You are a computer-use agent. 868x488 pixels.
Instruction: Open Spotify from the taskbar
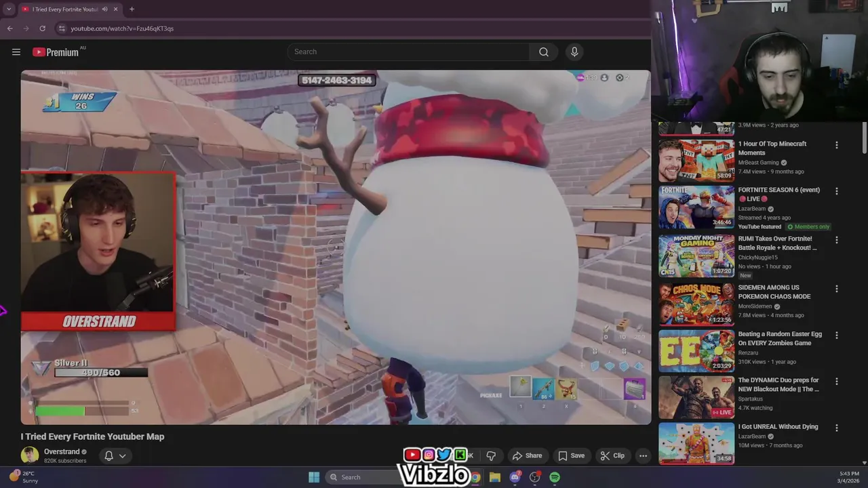[555, 477]
